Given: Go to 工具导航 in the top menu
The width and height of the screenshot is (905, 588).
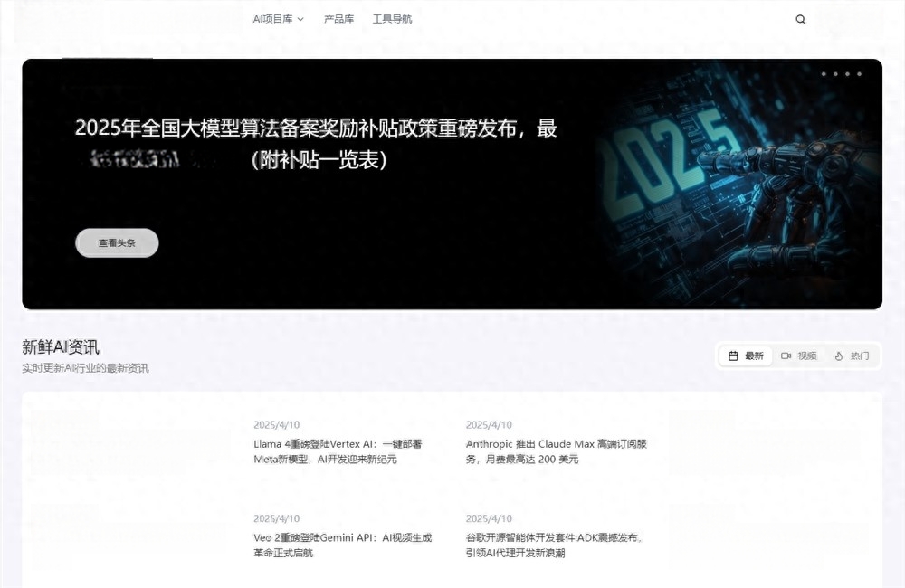Looking at the screenshot, I should click(x=392, y=19).
